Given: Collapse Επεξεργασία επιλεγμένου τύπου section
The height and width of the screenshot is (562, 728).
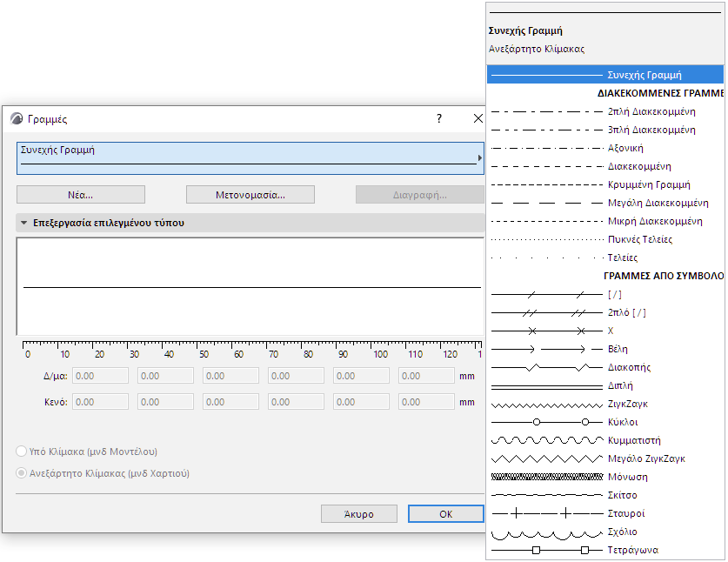Looking at the screenshot, I should 23,223.
